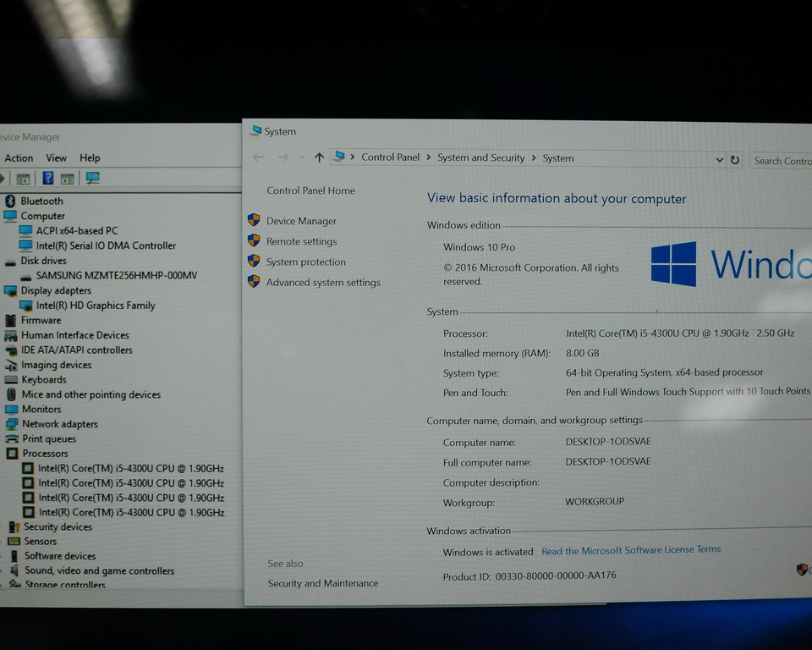Open the Advanced system settings link
Screen dimensions: 812x650
323,282
